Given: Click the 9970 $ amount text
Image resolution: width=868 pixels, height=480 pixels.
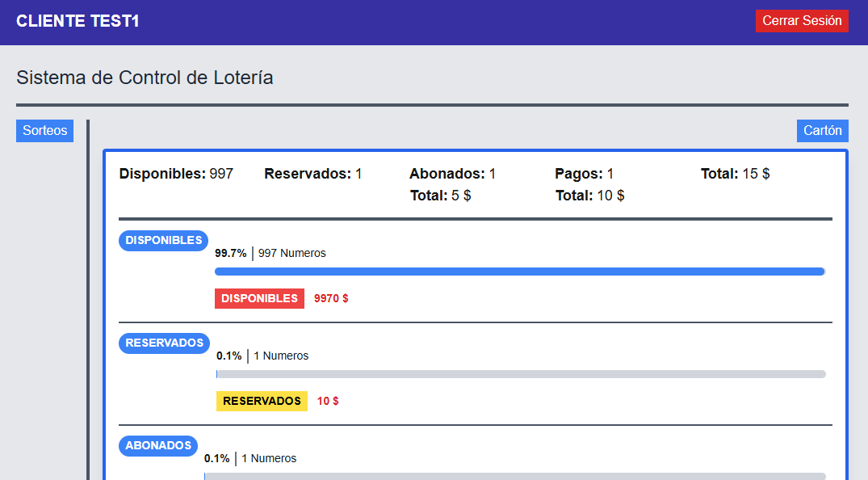Looking at the screenshot, I should click(331, 298).
